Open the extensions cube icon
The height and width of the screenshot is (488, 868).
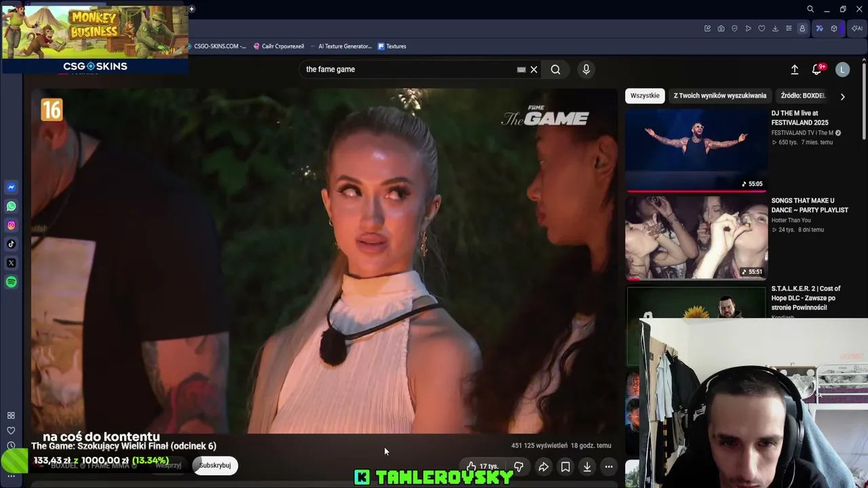pyautogui.click(x=834, y=28)
